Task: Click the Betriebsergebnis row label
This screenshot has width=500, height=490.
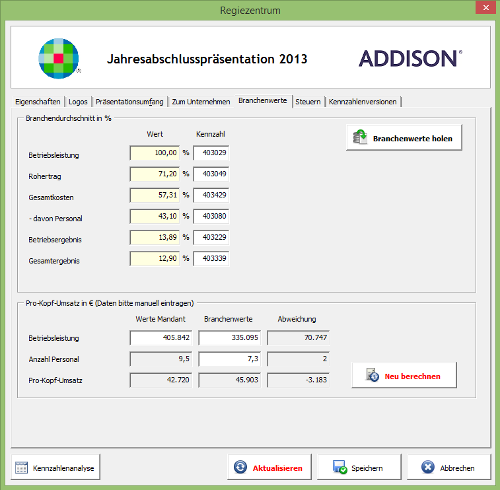Action: click(55, 240)
